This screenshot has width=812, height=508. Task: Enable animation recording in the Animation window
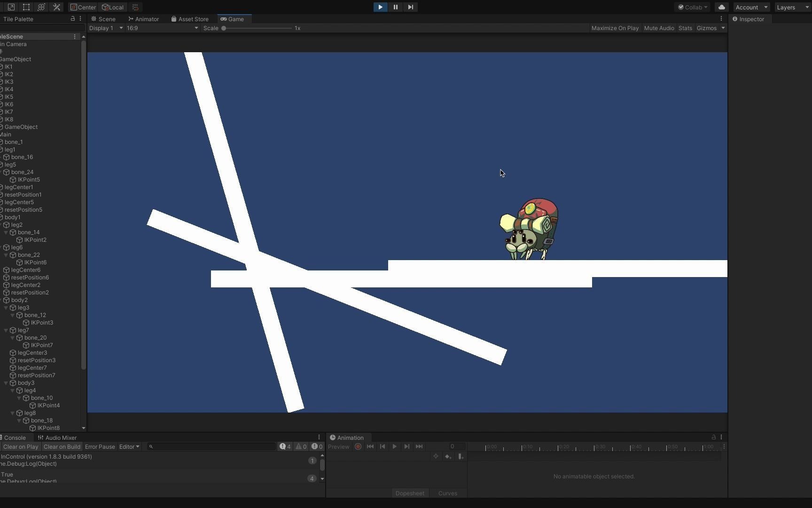click(358, 446)
